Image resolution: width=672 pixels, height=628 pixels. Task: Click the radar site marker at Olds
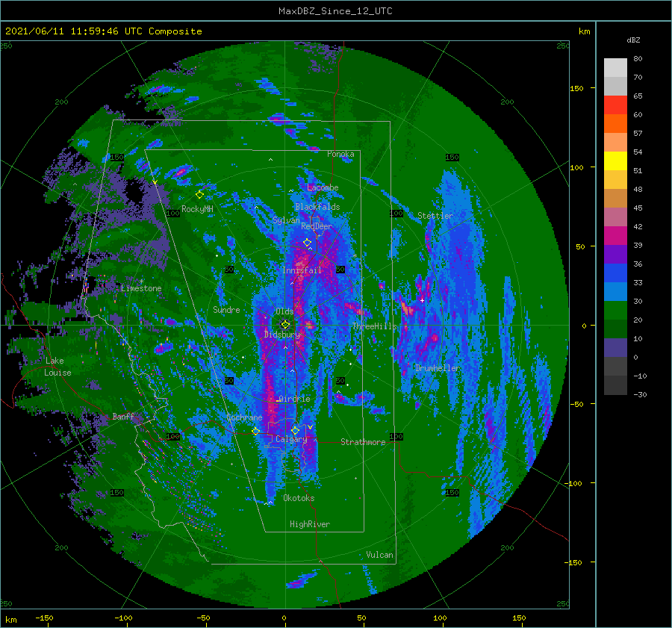click(285, 325)
